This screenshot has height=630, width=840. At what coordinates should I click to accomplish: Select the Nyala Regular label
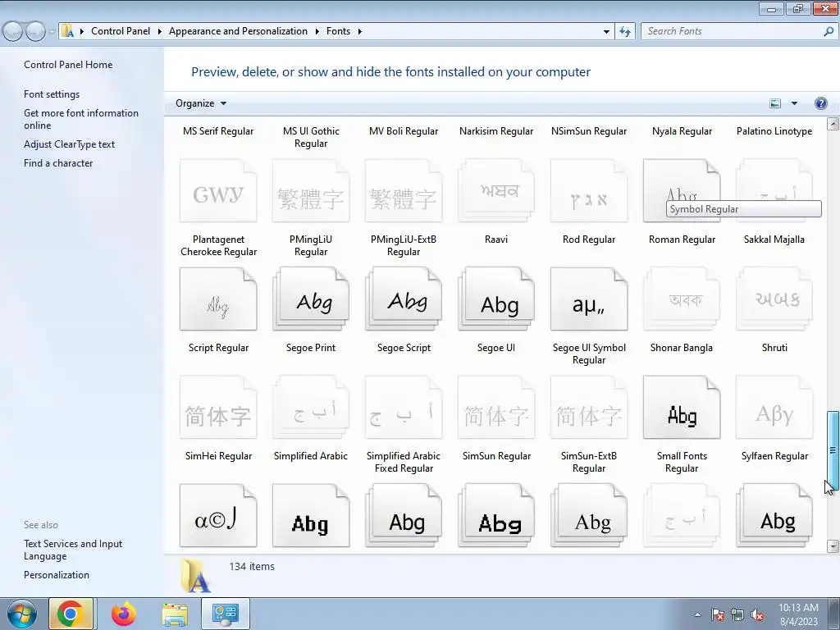click(682, 131)
